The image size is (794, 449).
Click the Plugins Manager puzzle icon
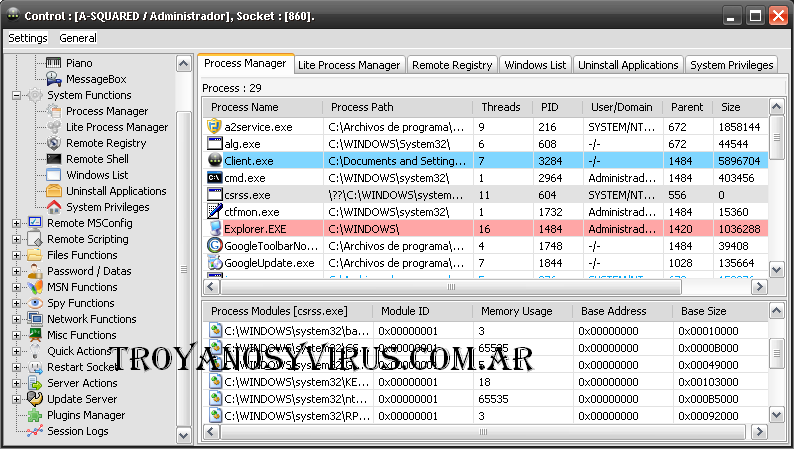[35, 415]
